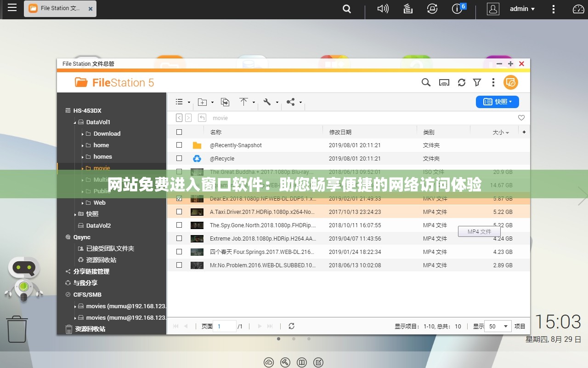
Task: Click the upload arrow icon
Action: (243, 102)
